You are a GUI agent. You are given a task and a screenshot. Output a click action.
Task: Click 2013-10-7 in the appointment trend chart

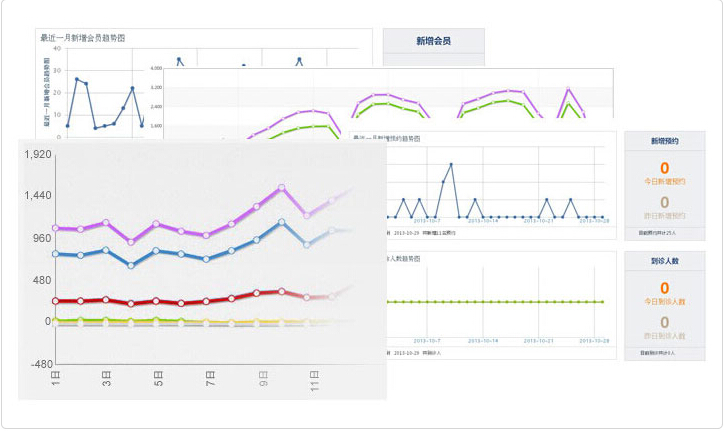tap(427, 221)
